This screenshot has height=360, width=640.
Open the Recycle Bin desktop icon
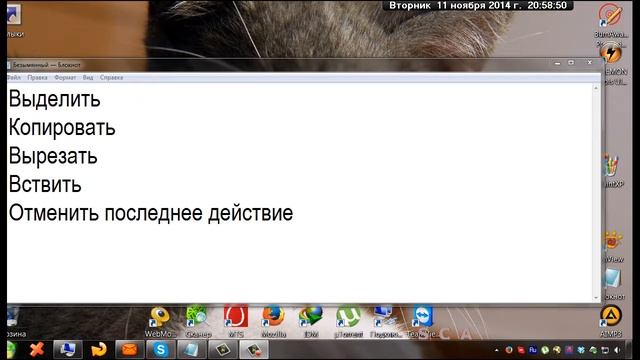(x=15, y=322)
